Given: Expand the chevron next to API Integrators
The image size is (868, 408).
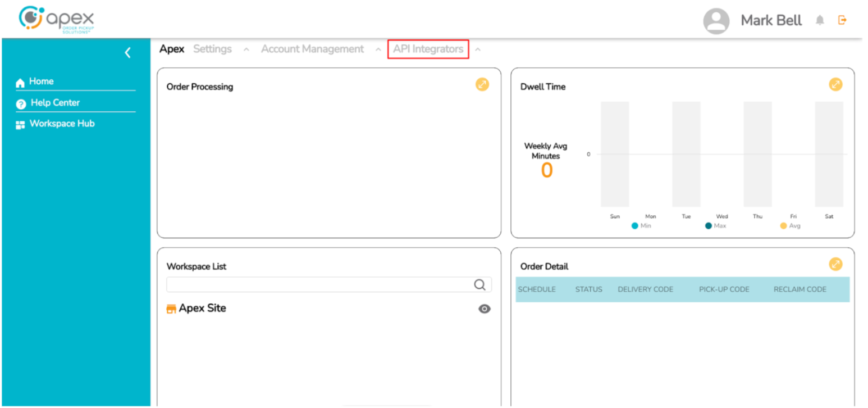Looking at the screenshot, I should click(478, 50).
